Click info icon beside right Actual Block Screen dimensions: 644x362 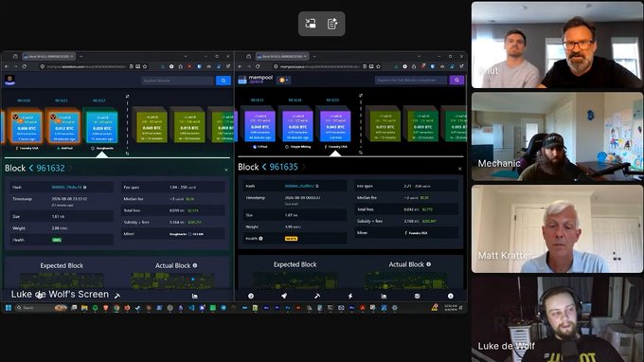(428, 264)
